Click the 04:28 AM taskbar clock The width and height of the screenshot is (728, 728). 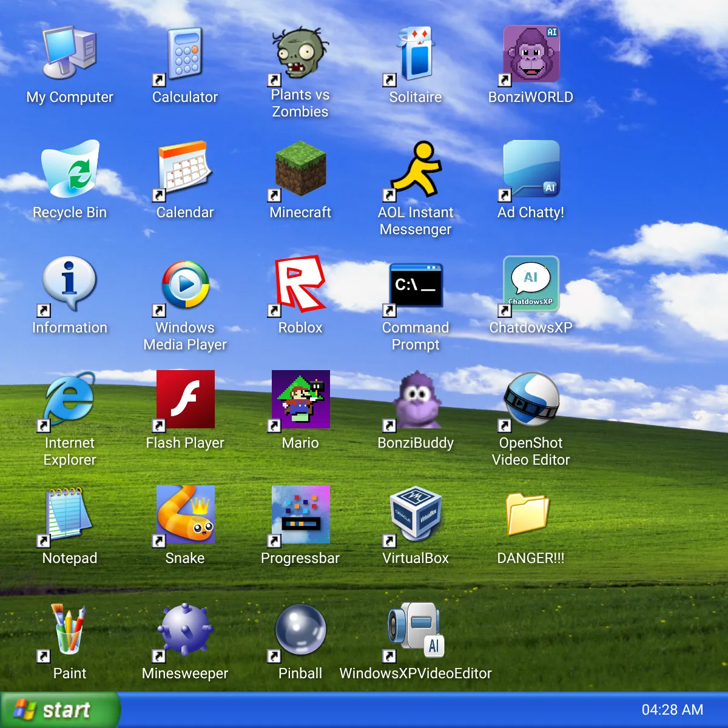[672, 710]
